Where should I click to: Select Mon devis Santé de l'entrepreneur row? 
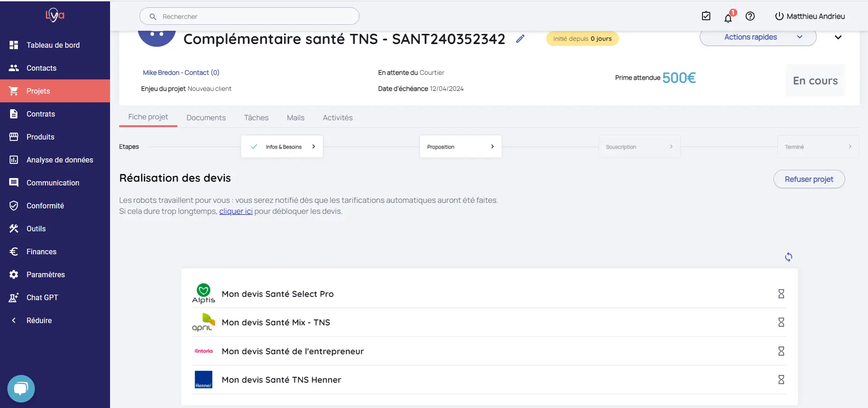click(489, 351)
